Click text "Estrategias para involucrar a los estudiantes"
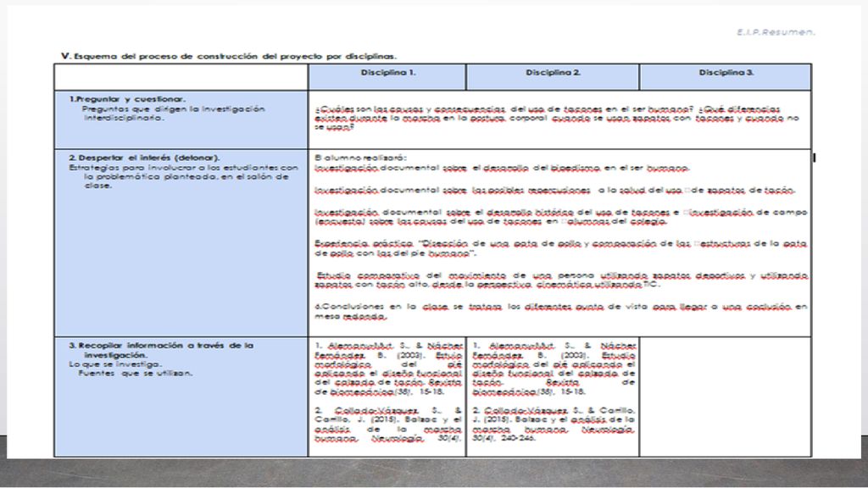 pyautogui.click(x=183, y=176)
